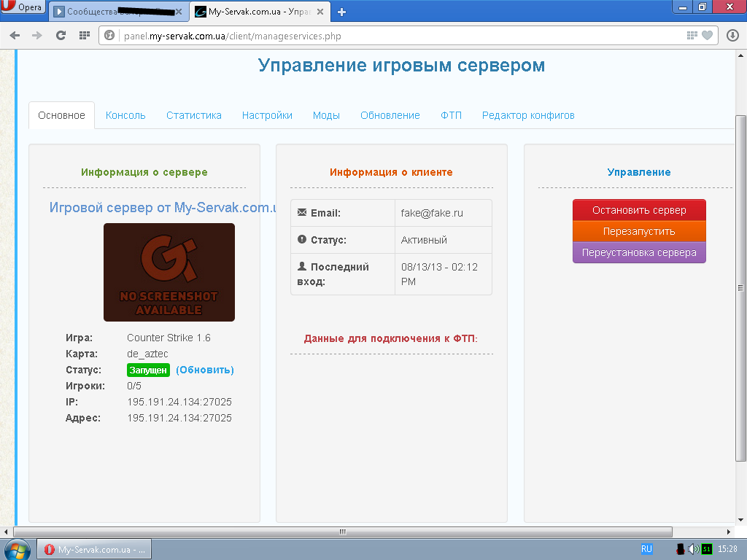Open the Статистика tab
747x560 pixels.
tap(194, 115)
